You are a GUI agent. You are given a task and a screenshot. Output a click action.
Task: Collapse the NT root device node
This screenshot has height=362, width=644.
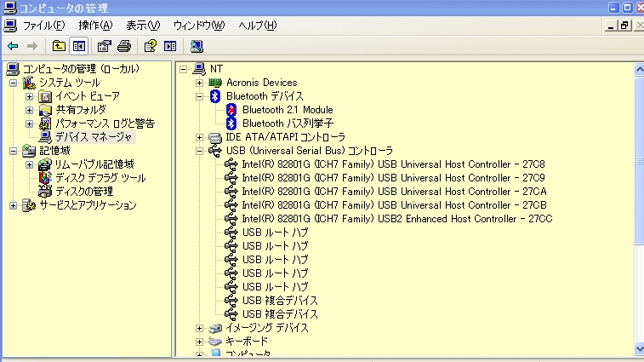(x=183, y=69)
